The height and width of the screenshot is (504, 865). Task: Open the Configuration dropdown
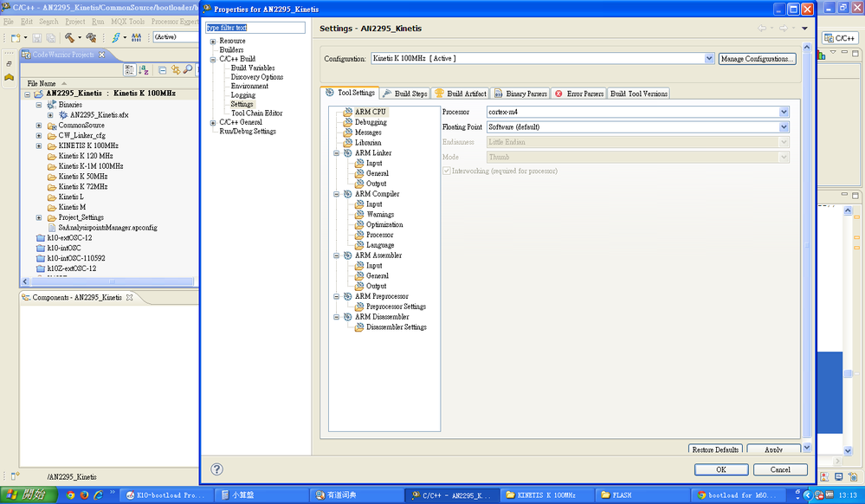(709, 59)
